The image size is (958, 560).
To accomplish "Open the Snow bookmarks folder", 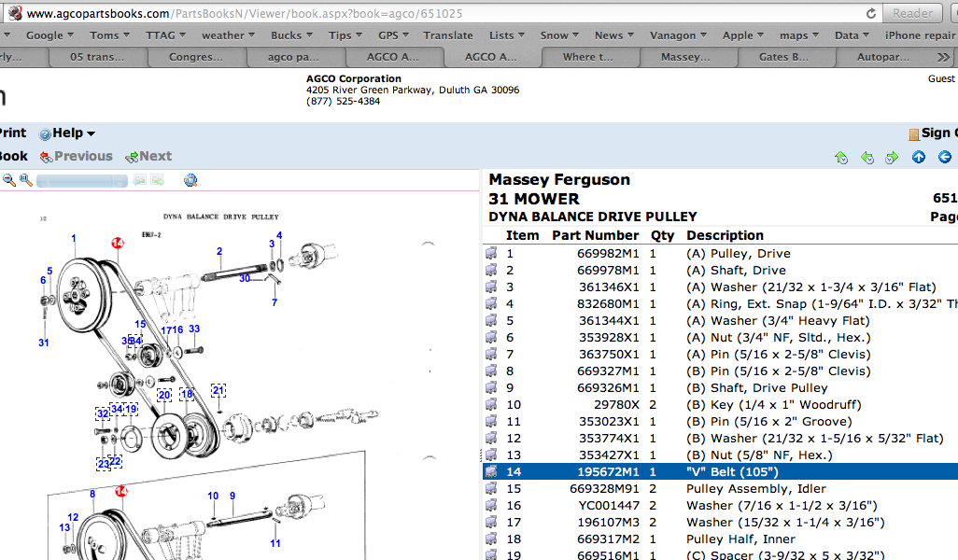I will pyautogui.click(x=559, y=35).
